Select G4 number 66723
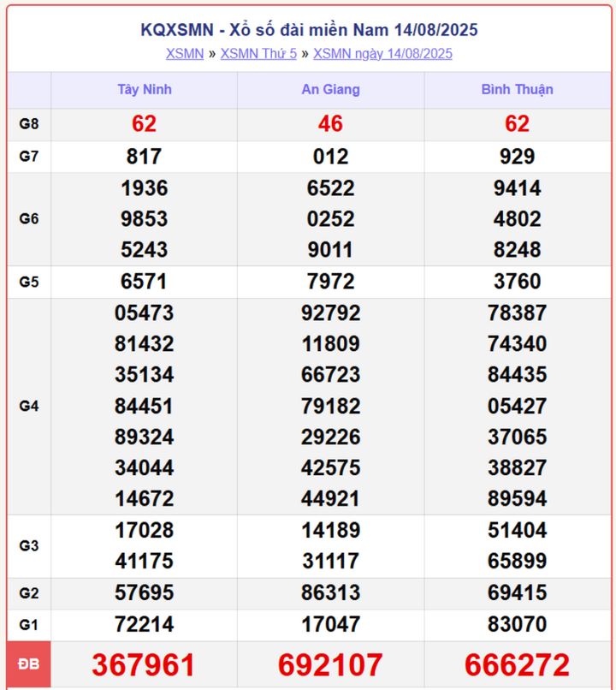616x690 pixels. pyautogui.click(x=330, y=375)
